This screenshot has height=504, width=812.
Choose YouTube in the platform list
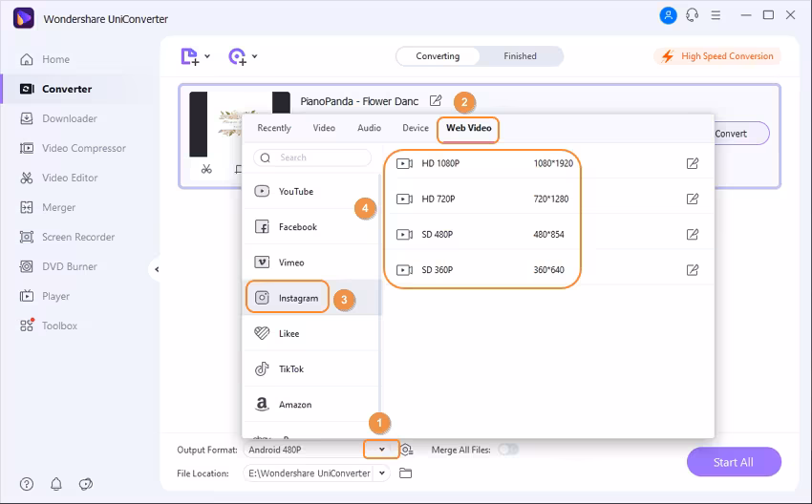(x=310, y=192)
